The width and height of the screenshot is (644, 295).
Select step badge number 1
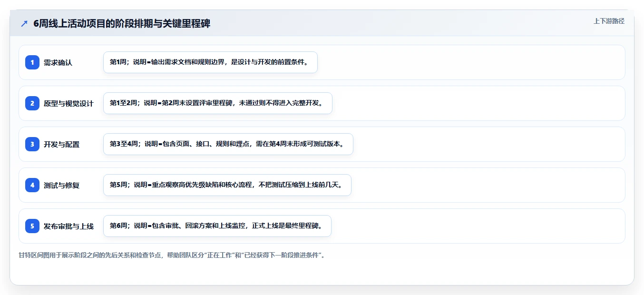click(32, 62)
